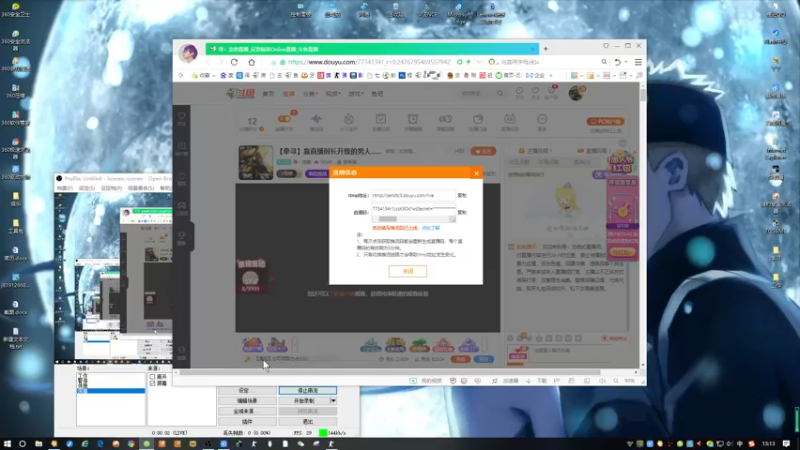
Task: Toggle the first unchecked source checkbox in OBS
Action: point(152,377)
